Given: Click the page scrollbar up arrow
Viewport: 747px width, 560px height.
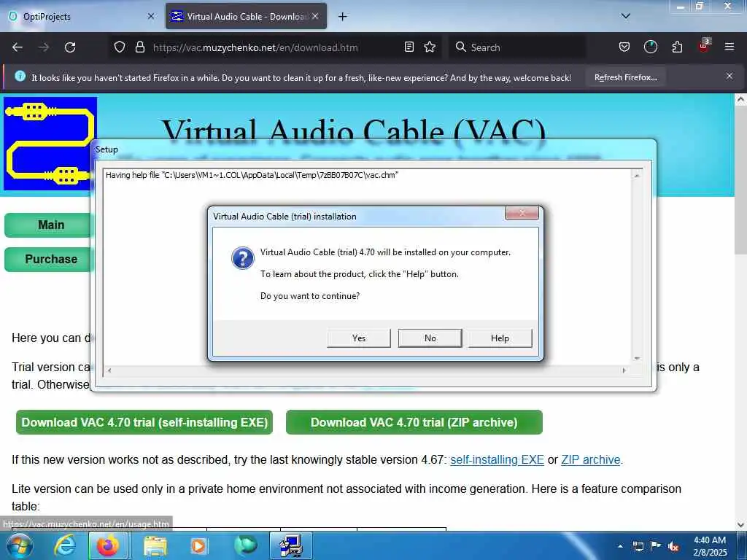Looking at the screenshot, I should point(741,100).
